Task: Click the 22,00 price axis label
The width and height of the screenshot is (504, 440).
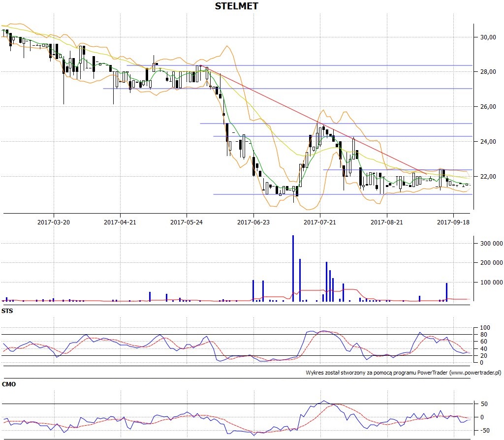Action: coord(488,177)
